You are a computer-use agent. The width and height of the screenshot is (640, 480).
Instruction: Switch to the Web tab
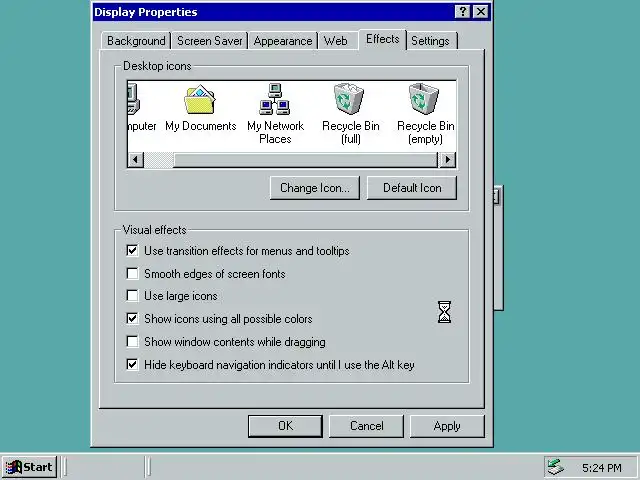coord(336,41)
